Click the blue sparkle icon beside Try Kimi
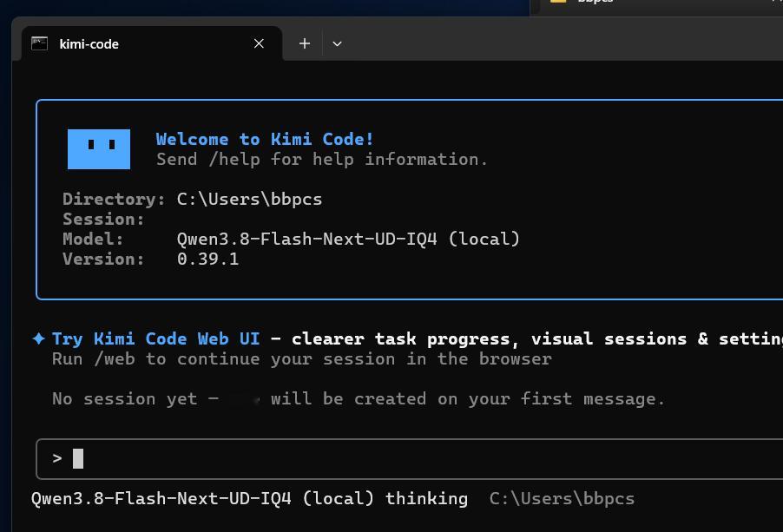Viewport: 783px width, 532px height. (39, 338)
